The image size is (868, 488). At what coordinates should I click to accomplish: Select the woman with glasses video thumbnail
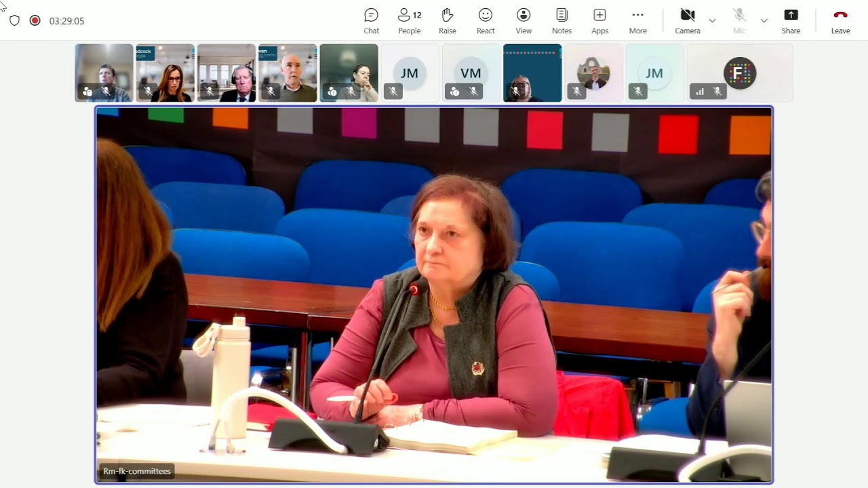click(165, 73)
